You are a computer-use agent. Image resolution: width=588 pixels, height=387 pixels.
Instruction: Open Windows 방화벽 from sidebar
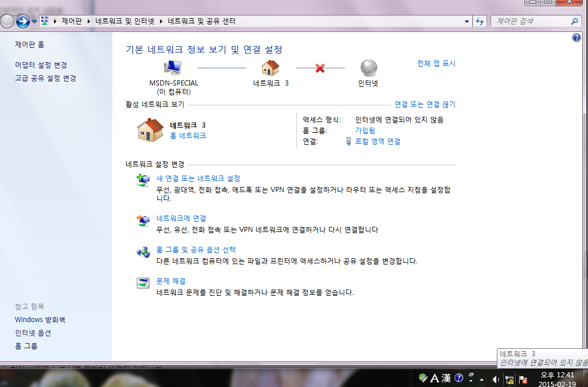point(40,320)
